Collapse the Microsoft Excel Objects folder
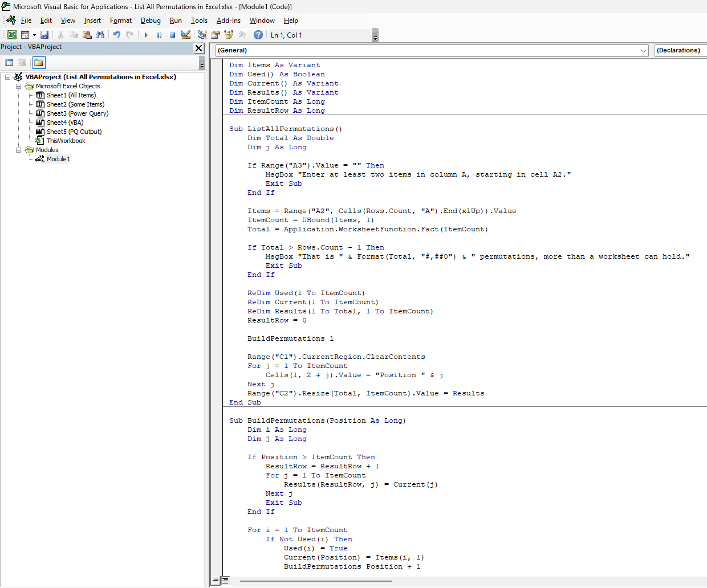The image size is (707, 588). [19, 86]
